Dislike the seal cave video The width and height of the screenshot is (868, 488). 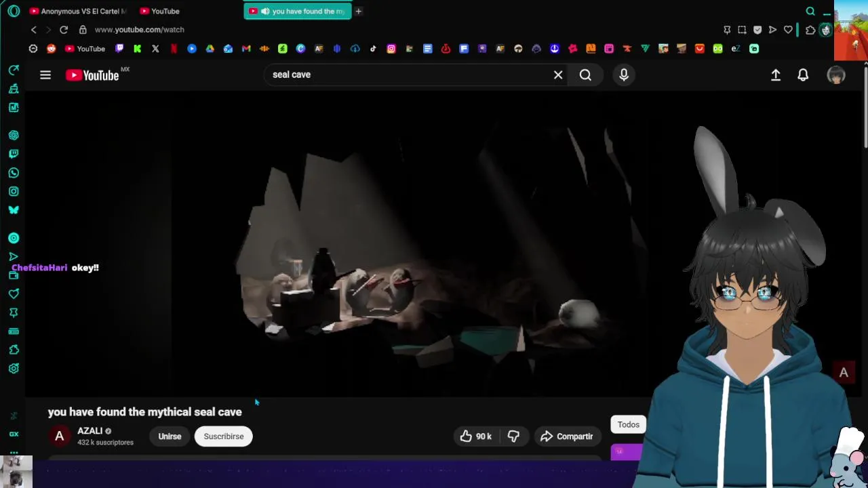click(513, 436)
